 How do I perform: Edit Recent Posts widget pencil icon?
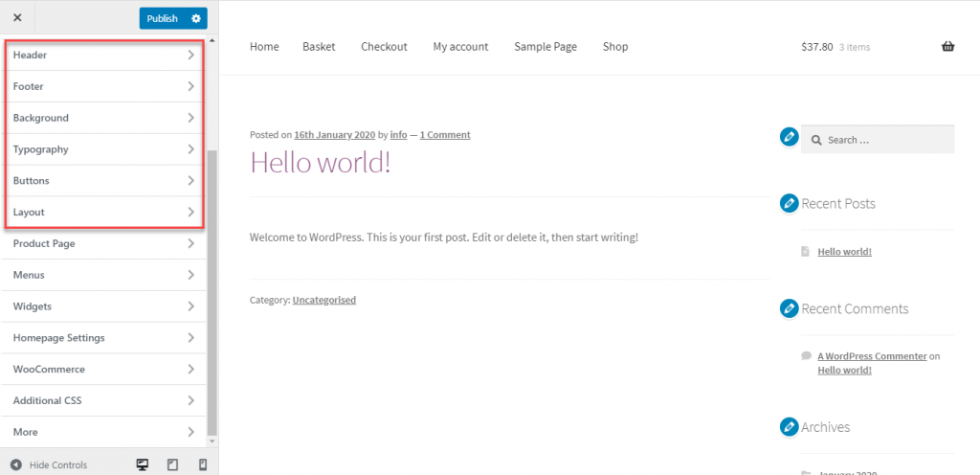tap(790, 204)
